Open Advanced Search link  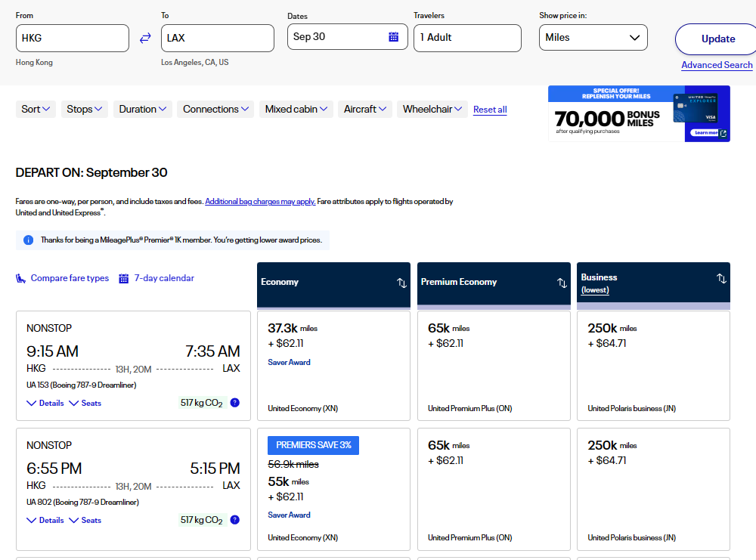point(717,65)
